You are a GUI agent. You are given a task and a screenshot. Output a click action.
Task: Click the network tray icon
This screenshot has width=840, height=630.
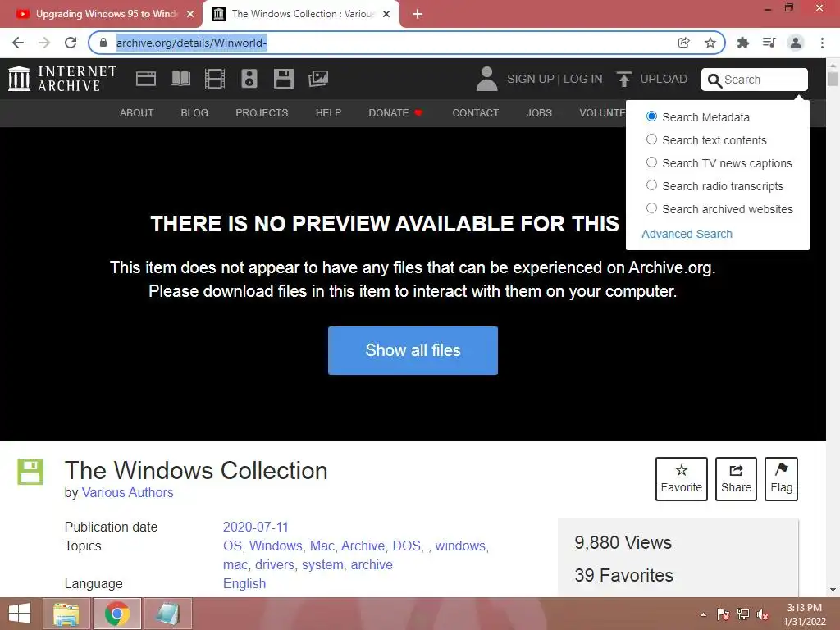point(743,614)
